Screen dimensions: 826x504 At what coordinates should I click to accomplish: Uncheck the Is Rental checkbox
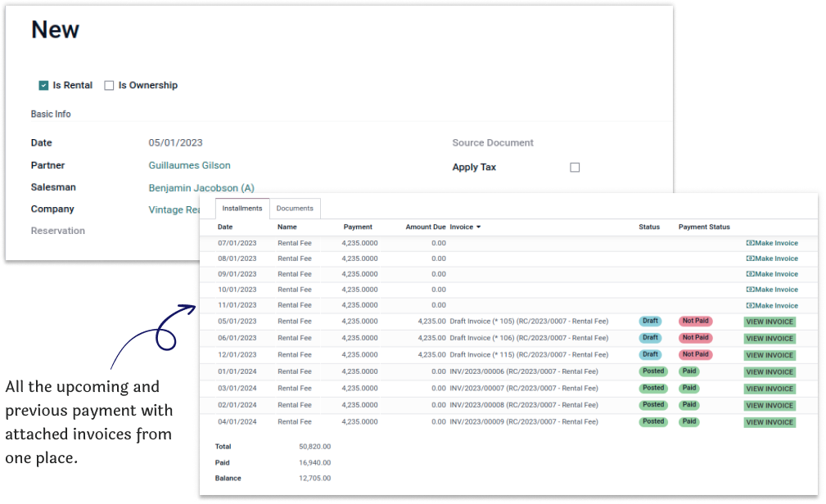(43, 85)
